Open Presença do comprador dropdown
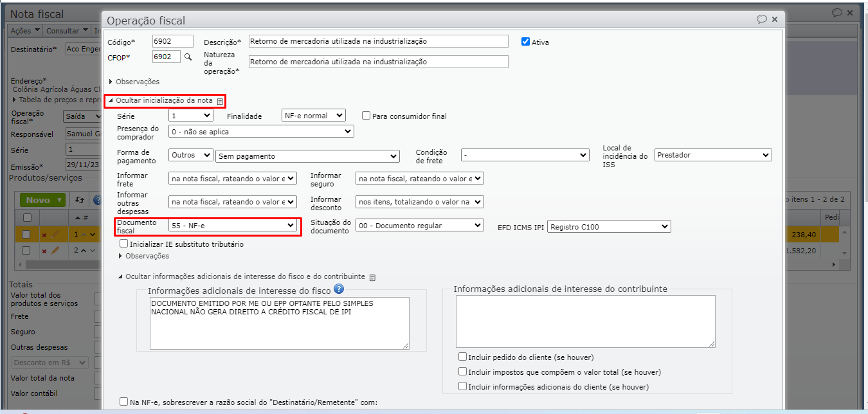The width and height of the screenshot is (868, 414). (x=261, y=131)
